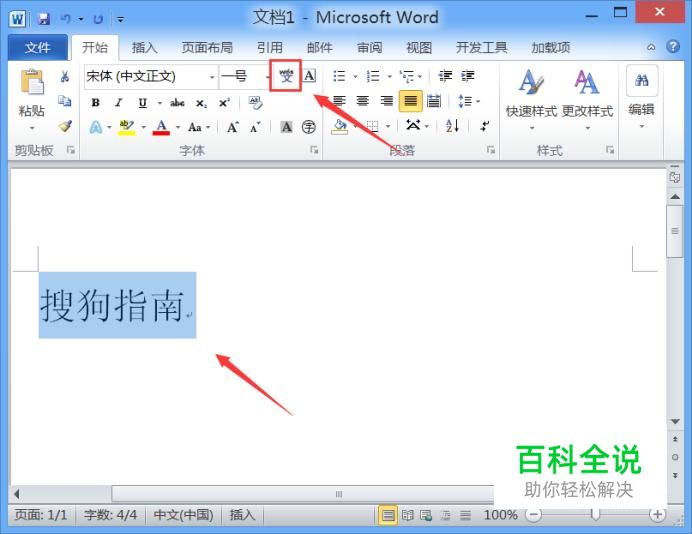The image size is (692, 534).
Task: Click the Clear Formatting icon
Action: click(255, 102)
